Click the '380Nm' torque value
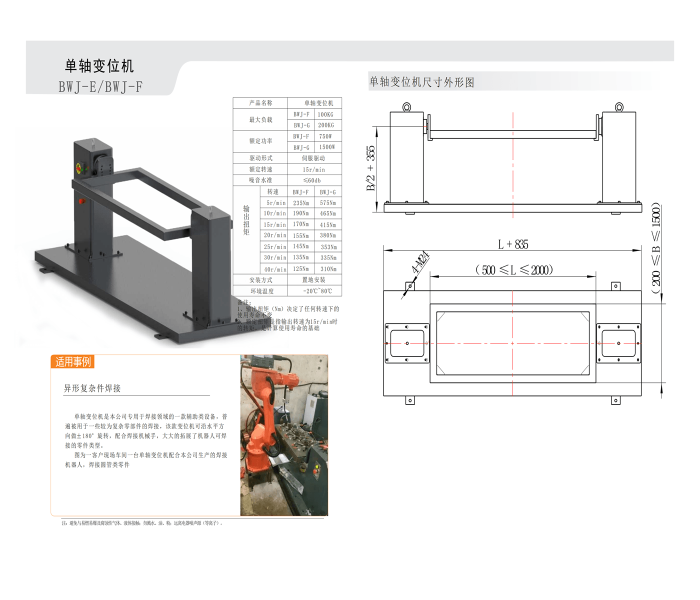 [x=328, y=235]
